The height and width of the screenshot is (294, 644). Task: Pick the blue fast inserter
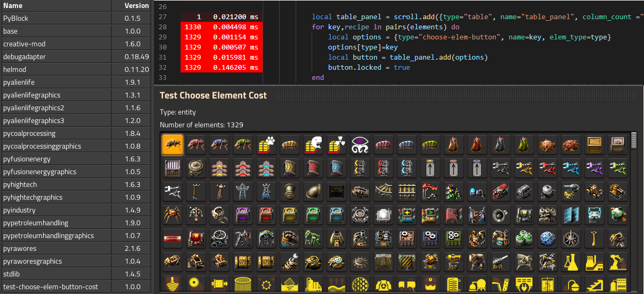tap(570, 167)
